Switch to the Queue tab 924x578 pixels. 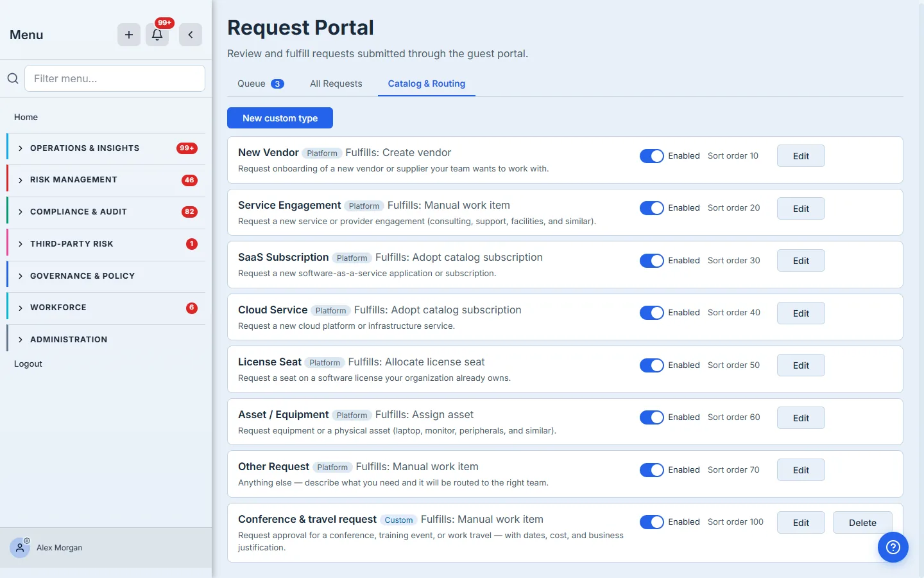pyautogui.click(x=261, y=84)
